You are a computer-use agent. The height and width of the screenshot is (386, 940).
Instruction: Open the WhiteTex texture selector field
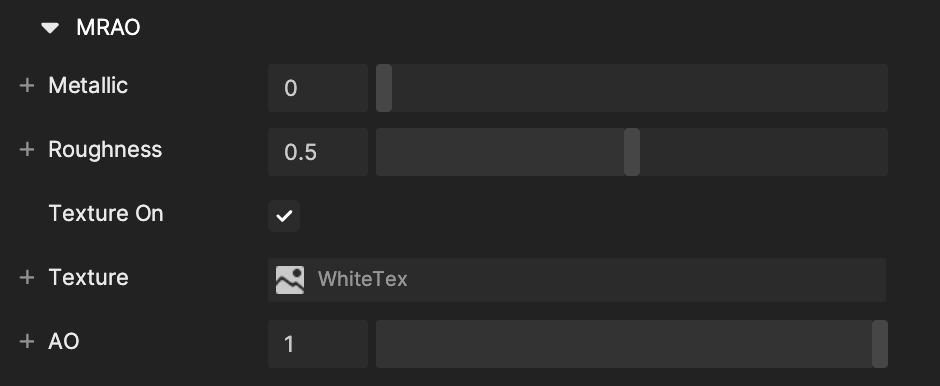point(577,280)
